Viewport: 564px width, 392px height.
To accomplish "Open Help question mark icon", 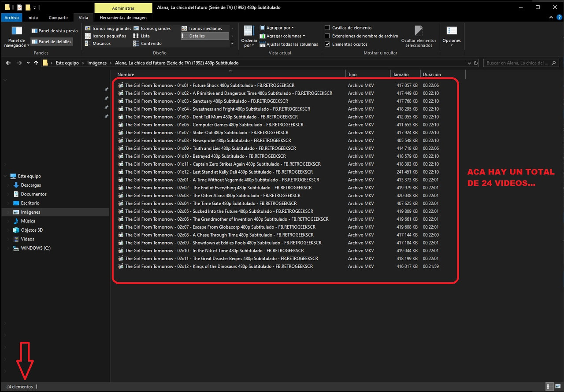I will 559,18.
